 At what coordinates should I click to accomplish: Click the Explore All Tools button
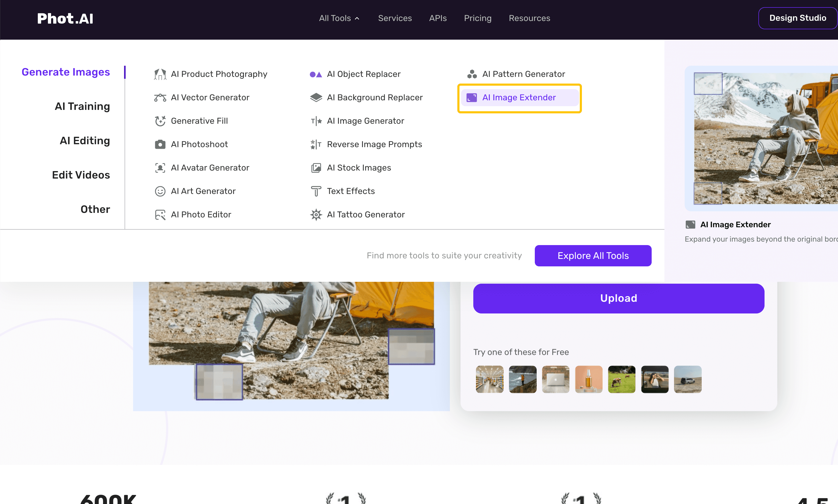pyautogui.click(x=593, y=255)
